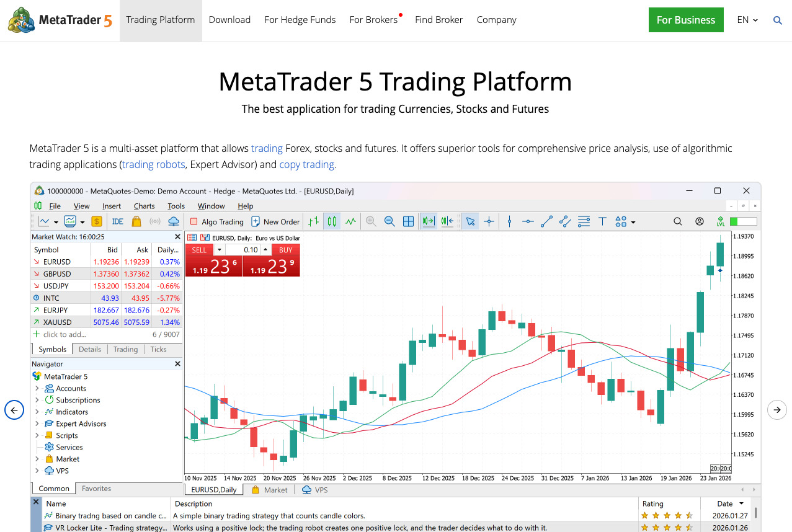The image size is (792, 532).
Task: Zoom out on the chart
Action: pos(389,221)
